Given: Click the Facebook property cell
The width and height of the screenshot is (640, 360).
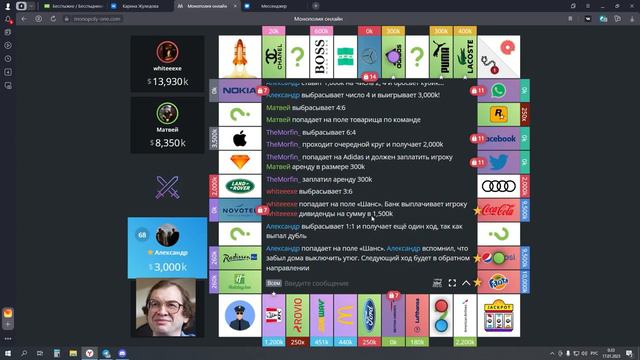Looking at the screenshot, I should [498, 138].
